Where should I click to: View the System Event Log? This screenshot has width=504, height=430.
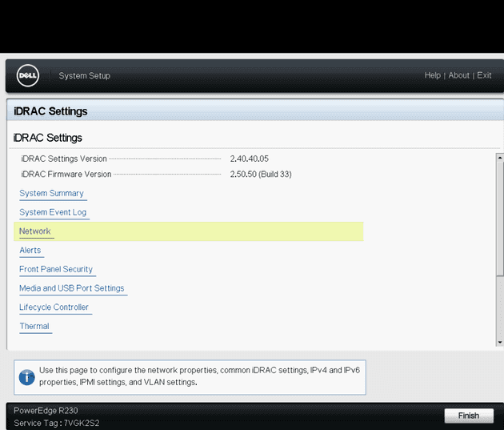[x=53, y=212]
